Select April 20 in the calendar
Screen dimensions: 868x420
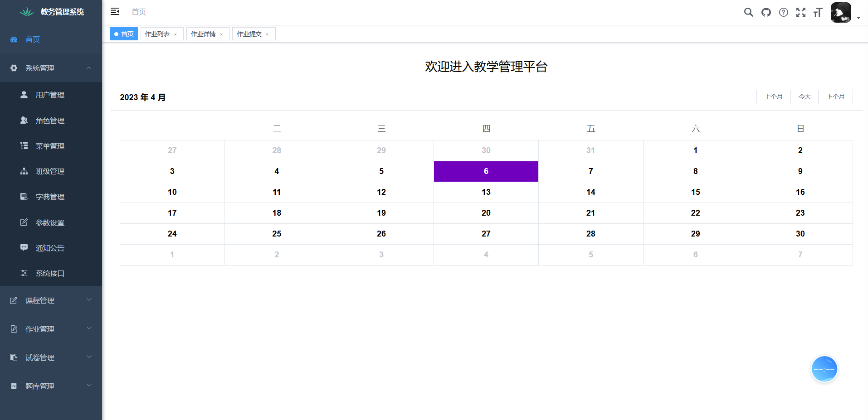(486, 213)
